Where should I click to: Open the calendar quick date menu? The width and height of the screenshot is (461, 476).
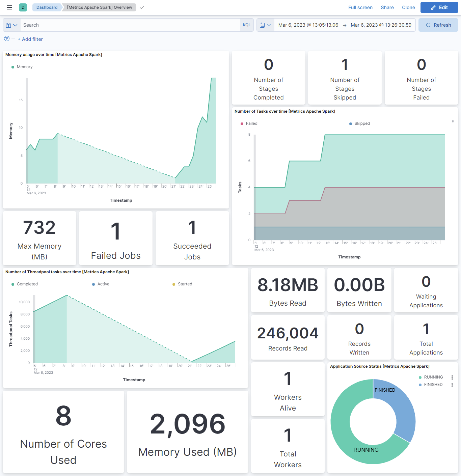[x=265, y=25]
